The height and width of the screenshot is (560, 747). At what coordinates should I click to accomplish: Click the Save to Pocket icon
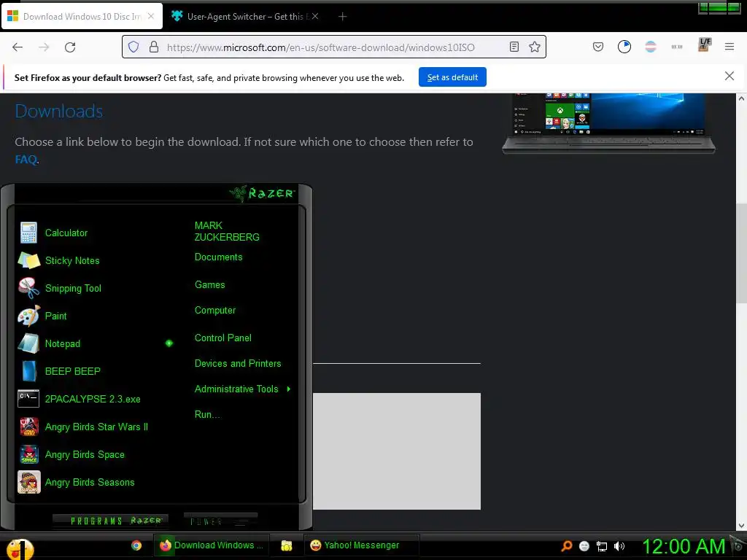[598, 47]
